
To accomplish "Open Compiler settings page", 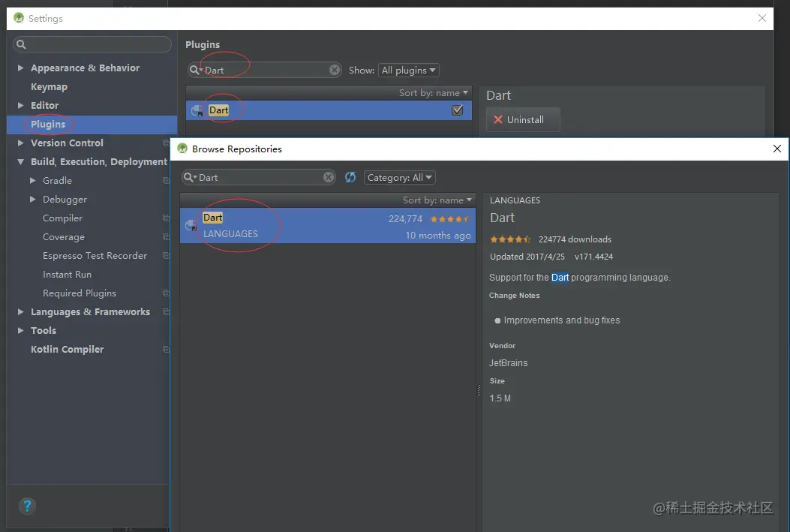I will pyautogui.click(x=62, y=218).
